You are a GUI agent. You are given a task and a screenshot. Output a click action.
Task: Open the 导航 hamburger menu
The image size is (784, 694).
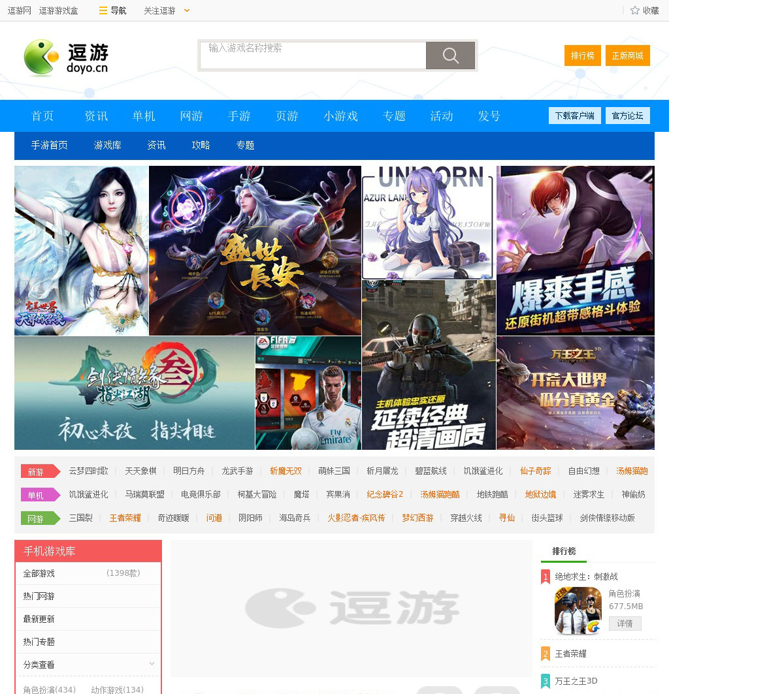click(x=112, y=10)
